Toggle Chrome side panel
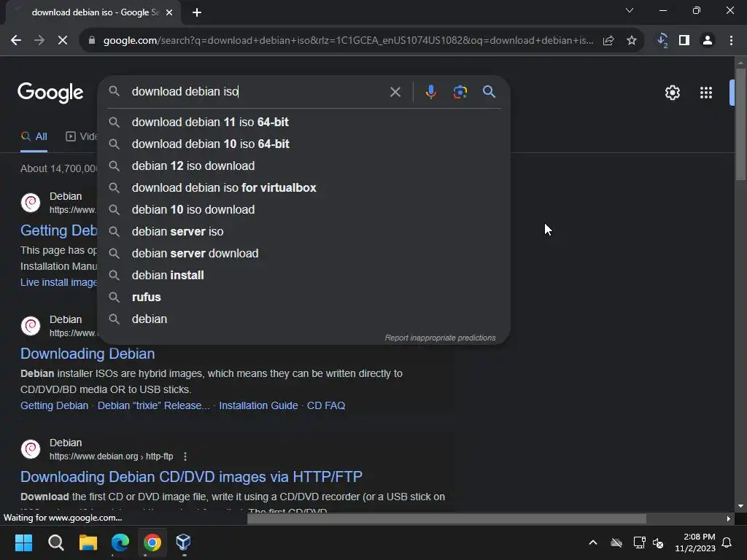This screenshot has width=747, height=560. [x=684, y=41]
